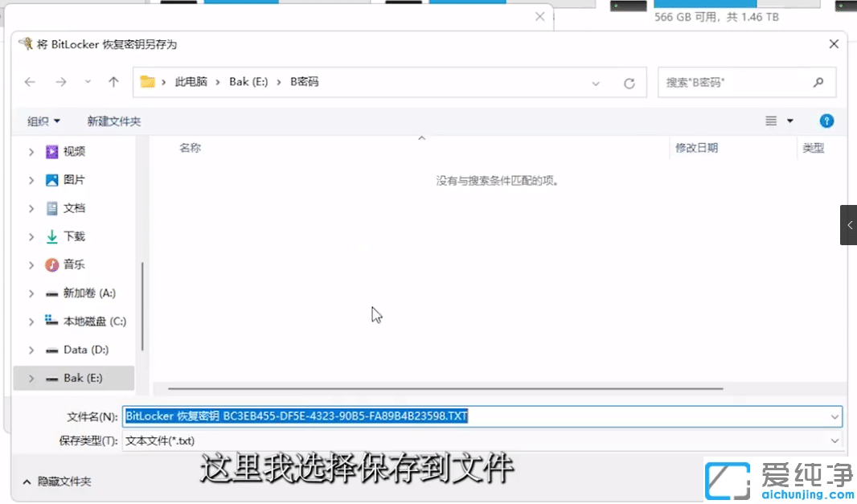Select 本地磁盘 (C:) drive
The width and height of the screenshot is (857, 504).
pyautogui.click(x=94, y=322)
